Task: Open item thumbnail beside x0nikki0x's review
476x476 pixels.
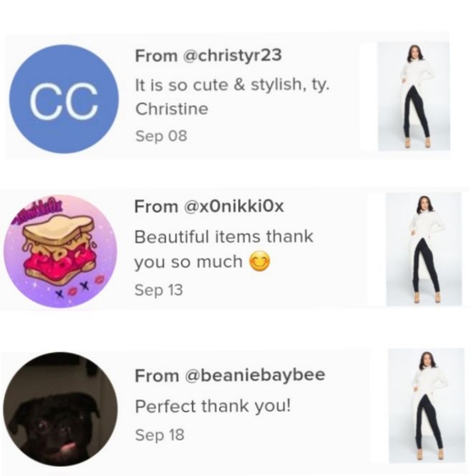Action: pyautogui.click(x=423, y=249)
